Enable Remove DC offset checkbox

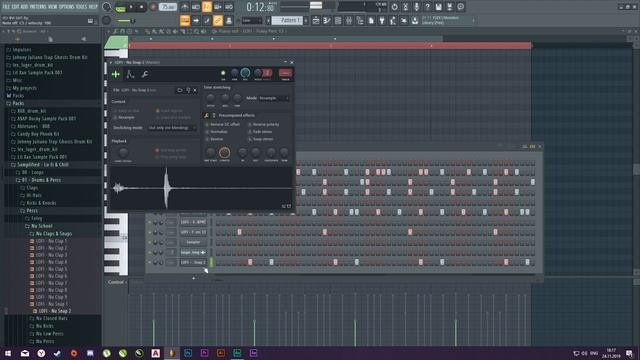coord(223,124)
